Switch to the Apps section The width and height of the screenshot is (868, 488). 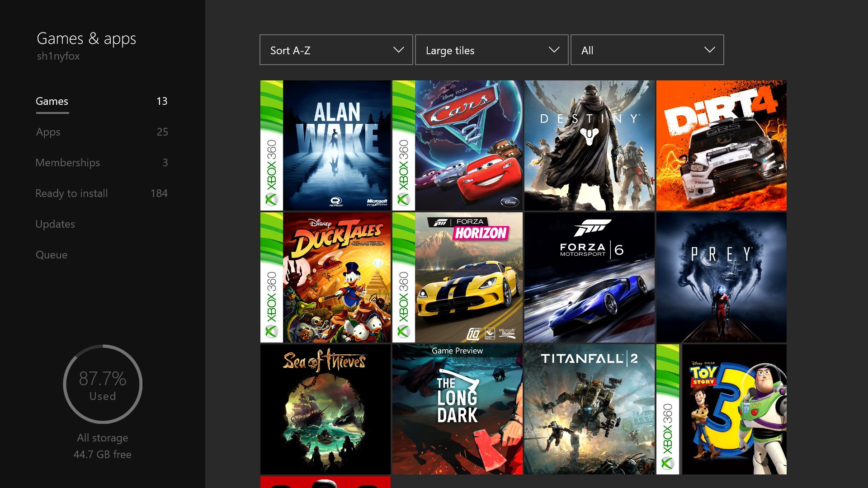tap(48, 131)
